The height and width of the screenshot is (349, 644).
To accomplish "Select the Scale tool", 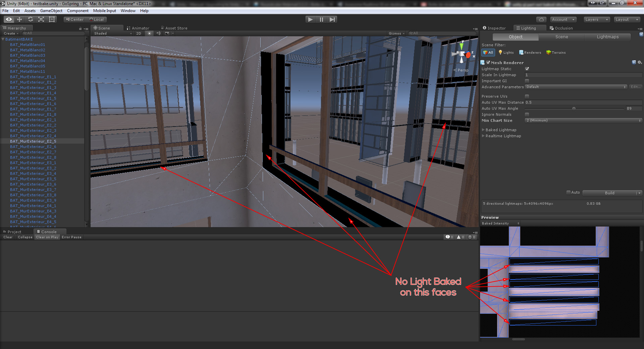I will click(x=41, y=19).
